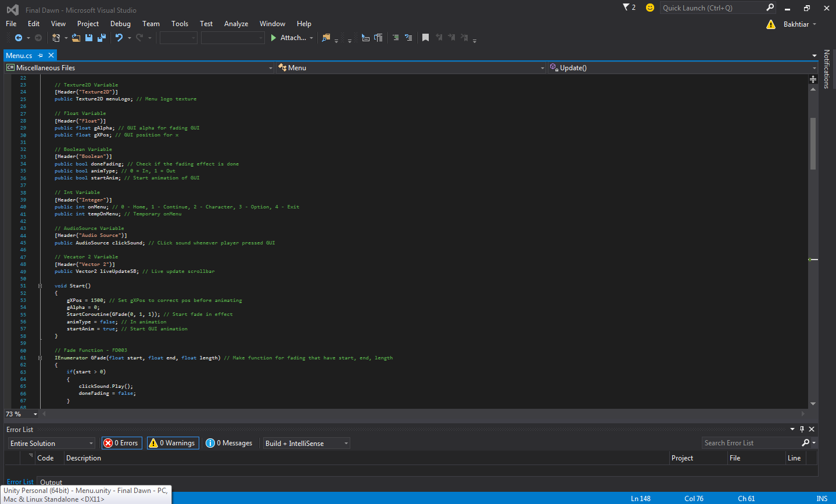This screenshot has width=836, height=504.
Task: Expand the Attach button dropdown arrow
Action: click(311, 38)
